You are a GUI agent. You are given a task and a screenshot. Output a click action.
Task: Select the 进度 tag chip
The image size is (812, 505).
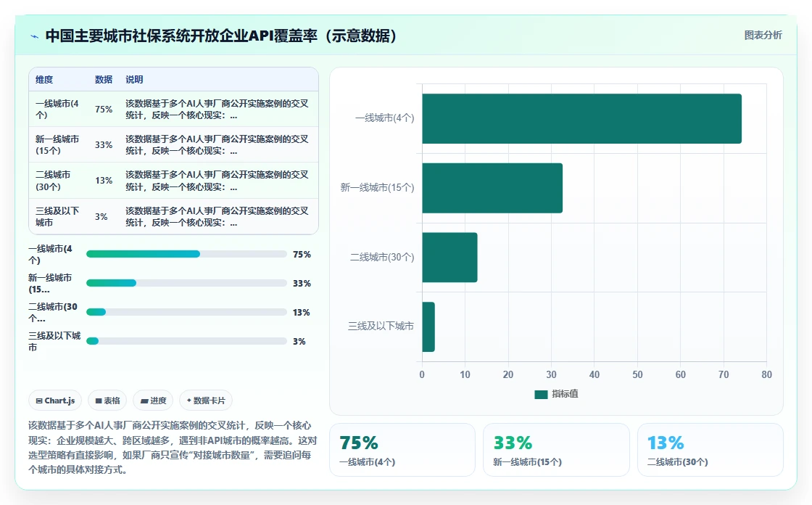click(153, 401)
